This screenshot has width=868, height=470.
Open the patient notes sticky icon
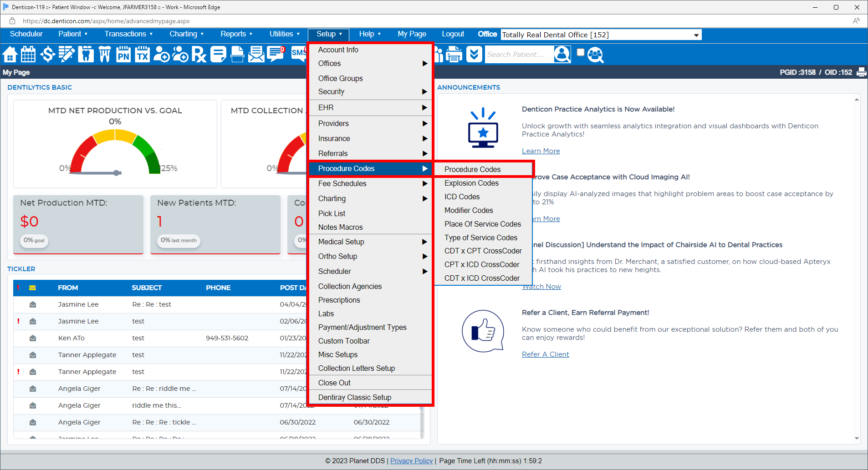(x=218, y=54)
